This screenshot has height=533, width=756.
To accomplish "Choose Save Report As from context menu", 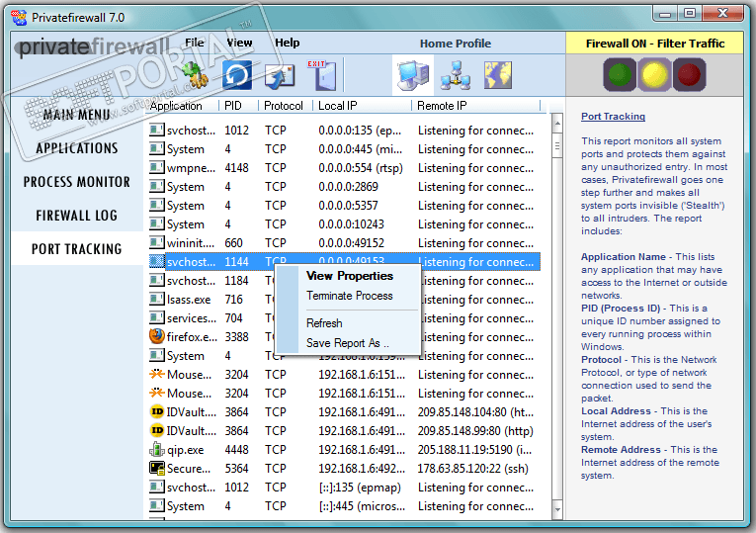I will (x=347, y=343).
